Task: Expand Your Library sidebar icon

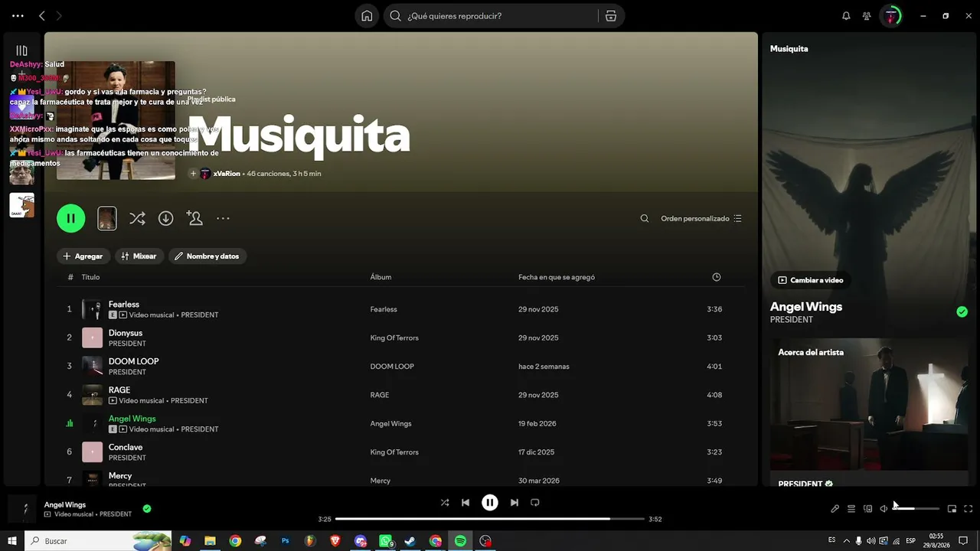Action: [x=21, y=51]
